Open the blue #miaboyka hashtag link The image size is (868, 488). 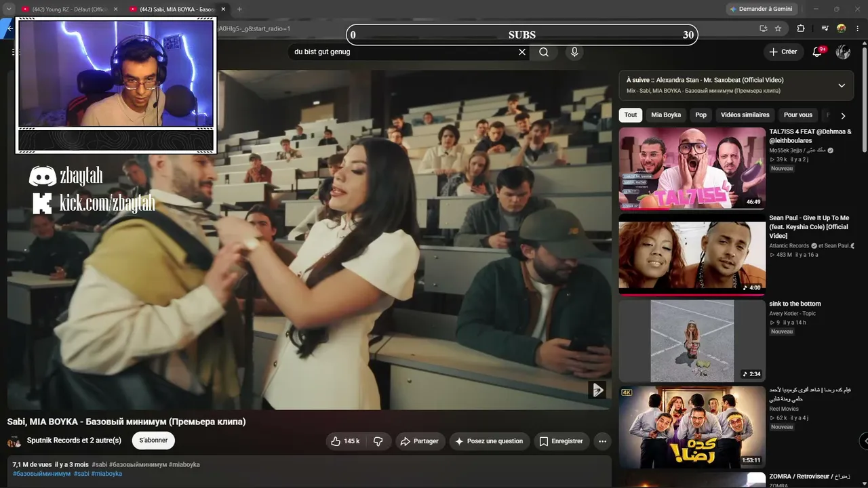coord(106,474)
